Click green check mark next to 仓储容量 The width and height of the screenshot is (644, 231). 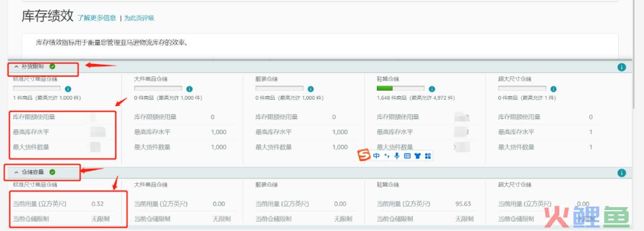click(x=52, y=173)
